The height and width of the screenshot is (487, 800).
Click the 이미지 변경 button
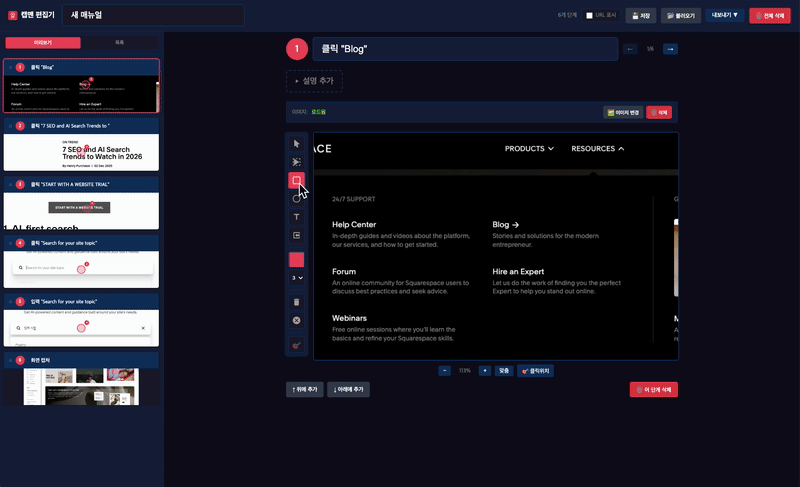point(623,113)
